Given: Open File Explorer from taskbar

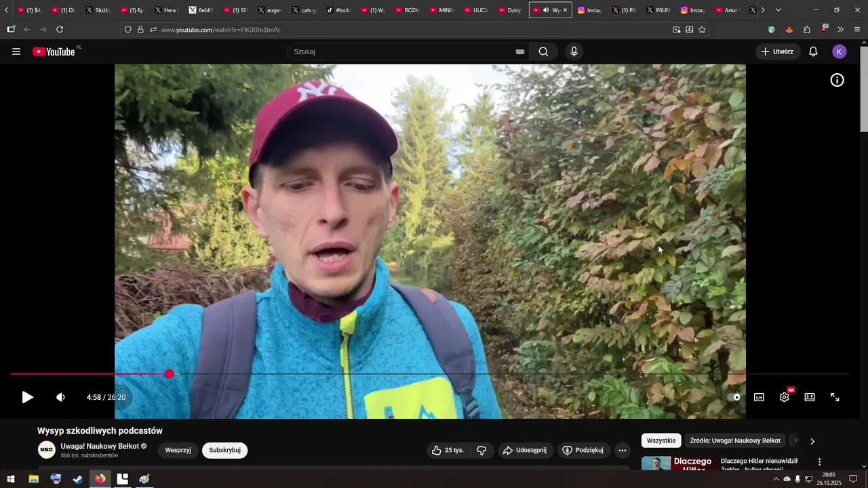Looking at the screenshot, I should pyautogui.click(x=33, y=479).
